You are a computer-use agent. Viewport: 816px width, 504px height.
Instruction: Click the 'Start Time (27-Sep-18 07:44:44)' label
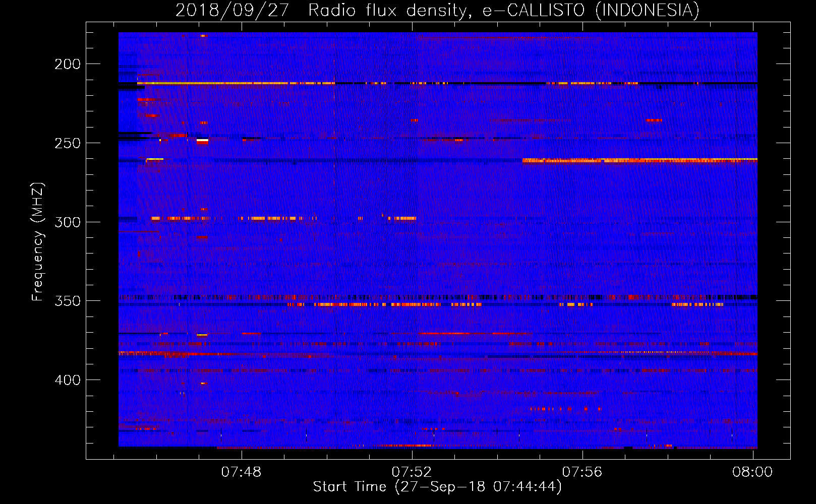point(437,486)
